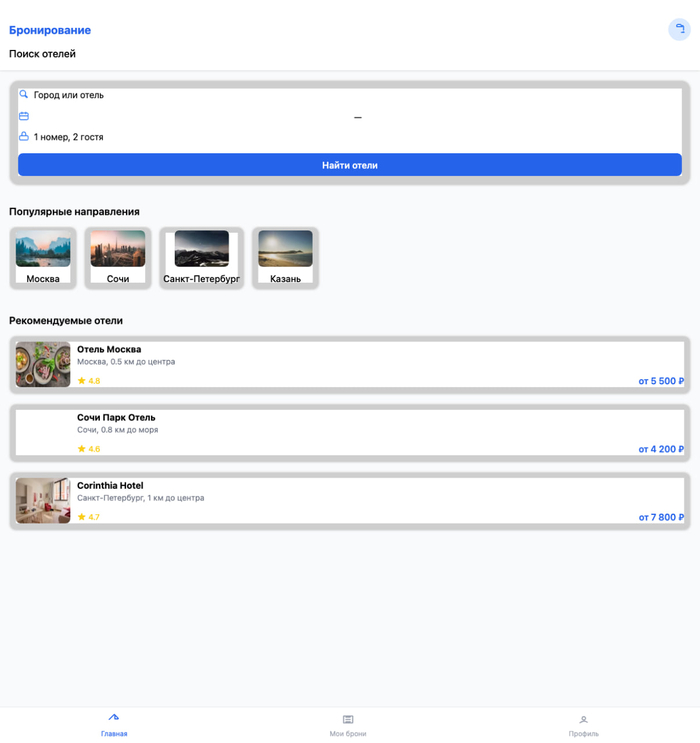Viewport: 700px width, 743px height.
Task: Select the Москва destination card
Action: 43,258
